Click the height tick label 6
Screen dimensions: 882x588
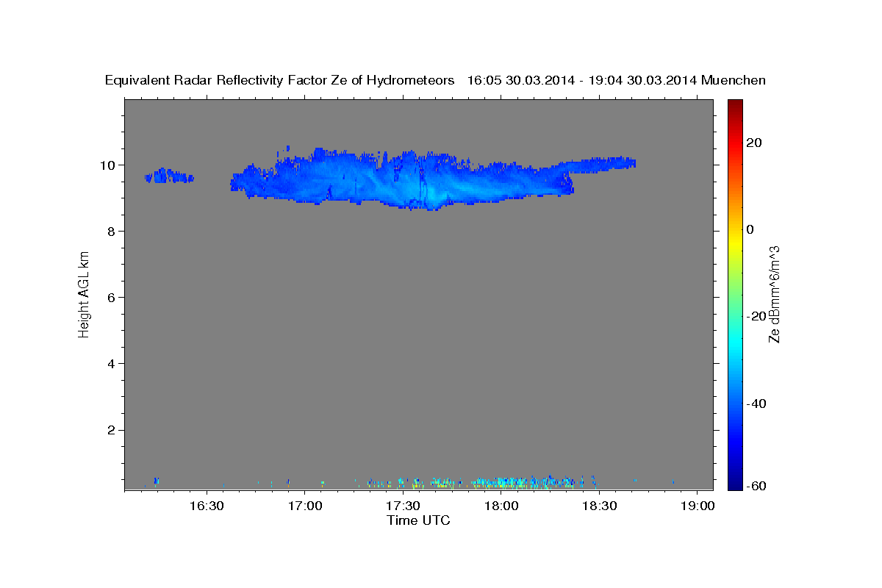click(x=112, y=298)
